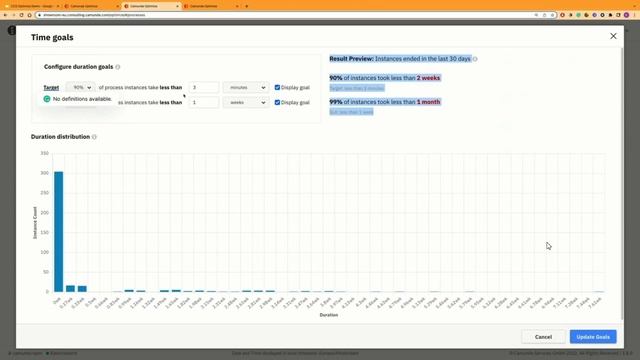Toggle Display goal checkbox in second row
The height and width of the screenshot is (360, 640).
[277, 102]
